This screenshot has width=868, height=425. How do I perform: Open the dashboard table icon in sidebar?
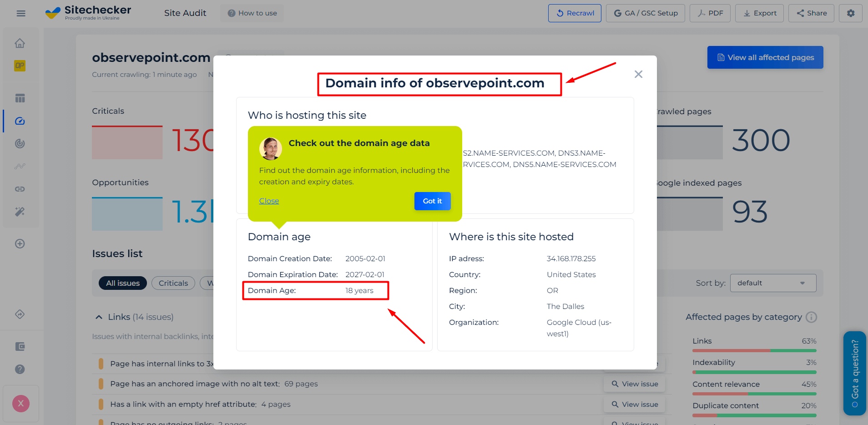pyautogui.click(x=20, y=98)
